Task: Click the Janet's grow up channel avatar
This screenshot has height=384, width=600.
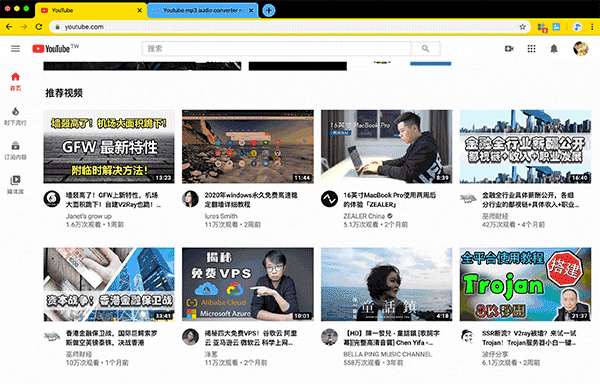Action: [52, 199]
